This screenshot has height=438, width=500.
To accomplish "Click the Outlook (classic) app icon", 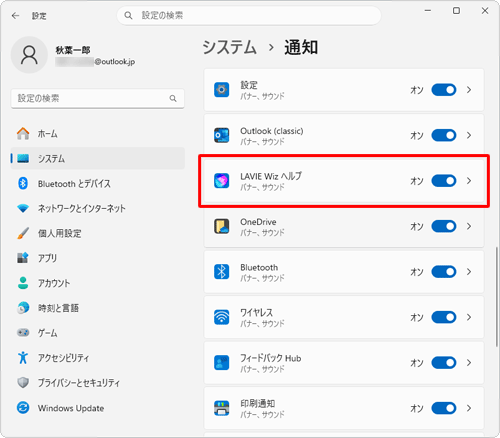I will [x=221, y=135].
